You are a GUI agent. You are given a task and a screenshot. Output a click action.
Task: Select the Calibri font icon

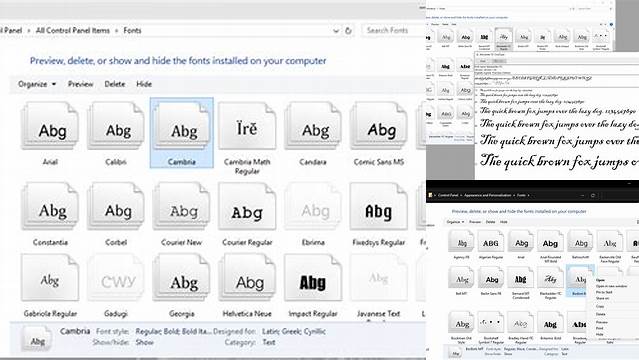click(116, 126)
